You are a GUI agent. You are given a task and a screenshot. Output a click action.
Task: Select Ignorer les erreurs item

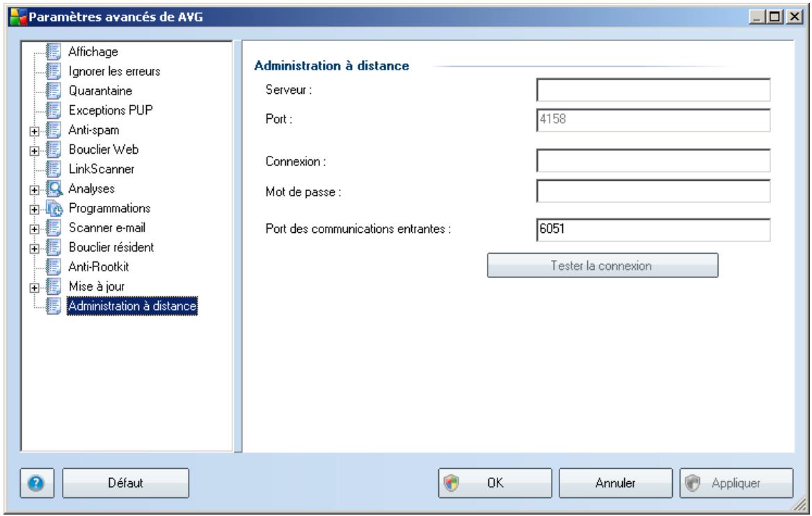click(114, 72)
